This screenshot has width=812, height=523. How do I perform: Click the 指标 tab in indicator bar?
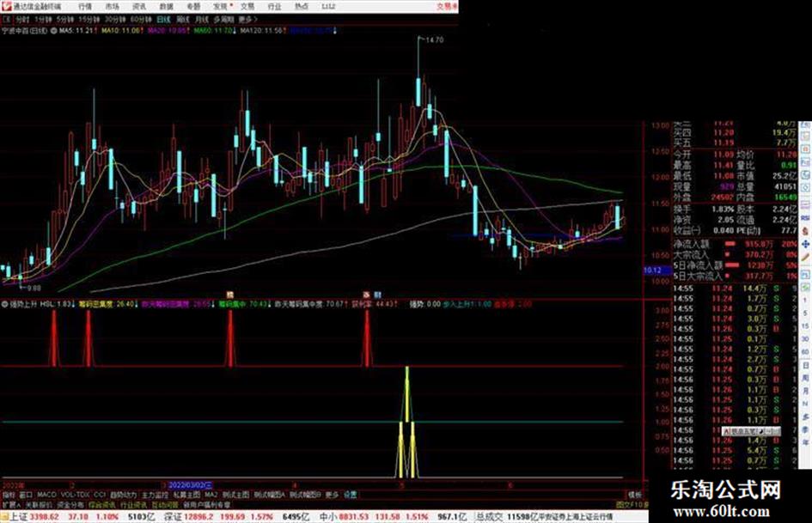coord(9,495)
